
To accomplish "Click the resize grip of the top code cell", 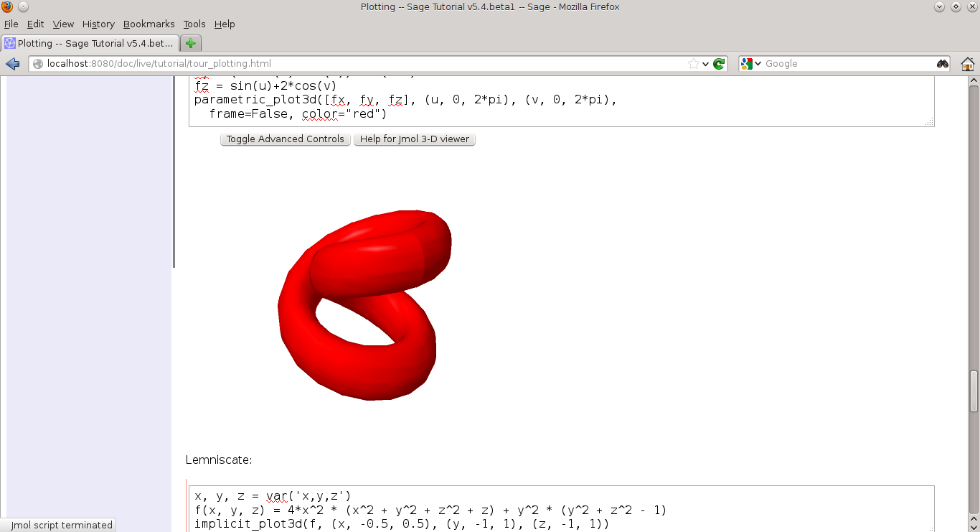I will (929, 122).
